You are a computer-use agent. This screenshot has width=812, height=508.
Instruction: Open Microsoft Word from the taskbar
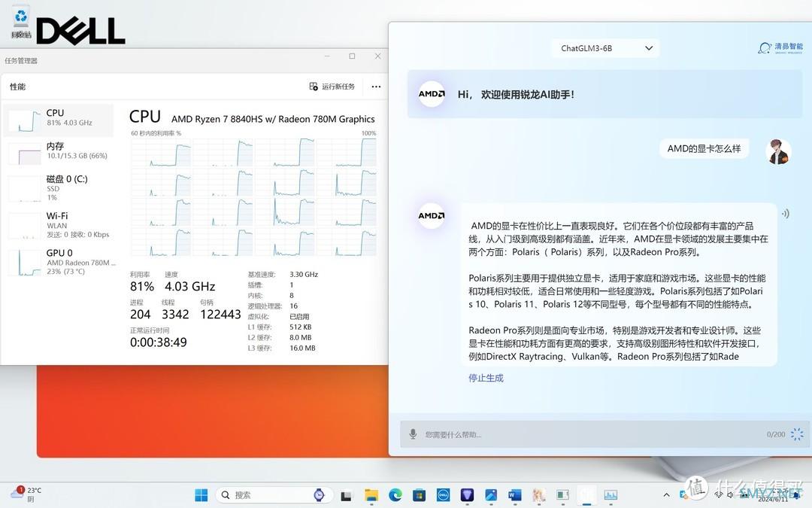515,495
